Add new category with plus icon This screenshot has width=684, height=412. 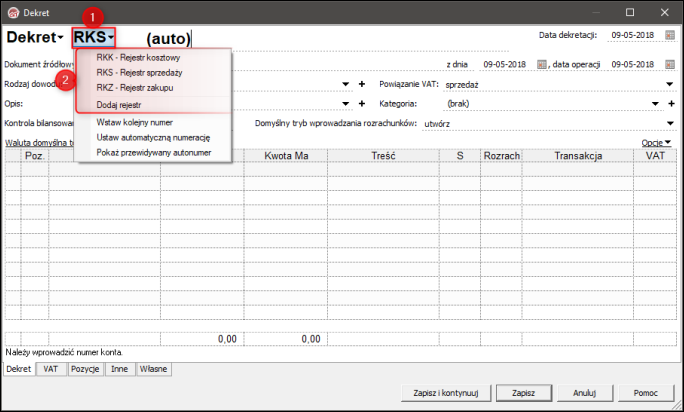[671, 103]
